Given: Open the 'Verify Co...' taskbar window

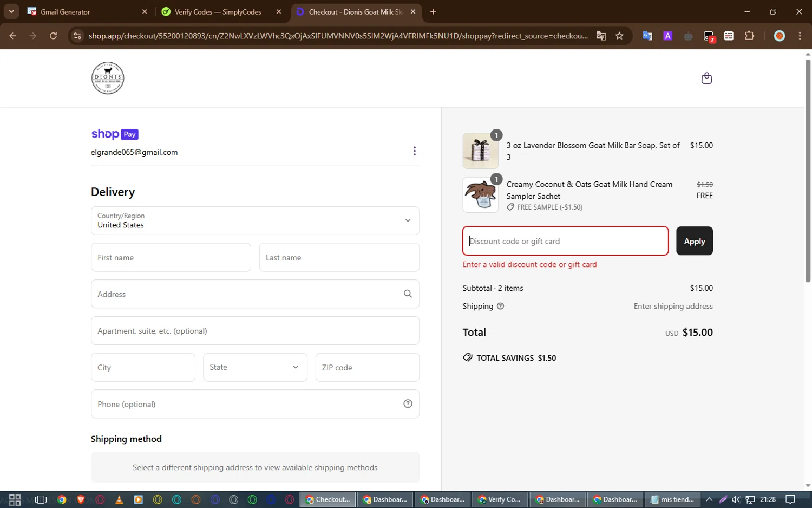Looking at the screenshot, I should pos(499,500).
